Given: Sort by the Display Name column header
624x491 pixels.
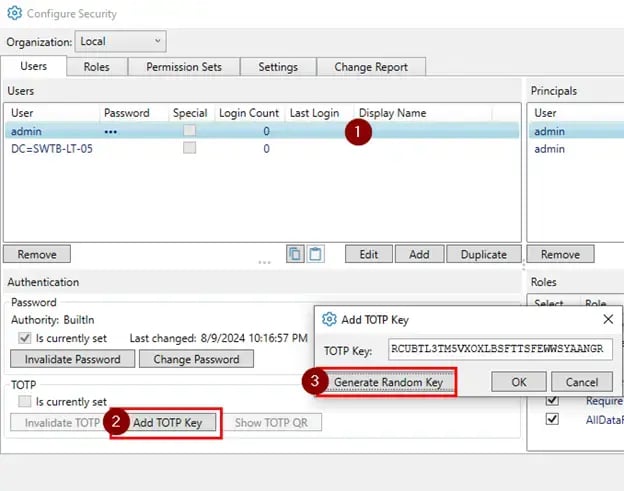Looking at the screenshot, I should click(423, 113).
